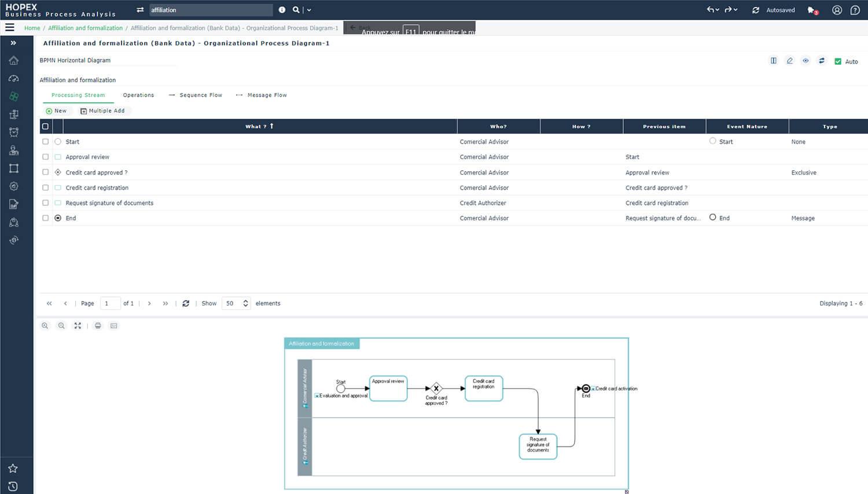868x494 pixels.
Task: Check the Start row checkbox
Action: tap(45, 141)
